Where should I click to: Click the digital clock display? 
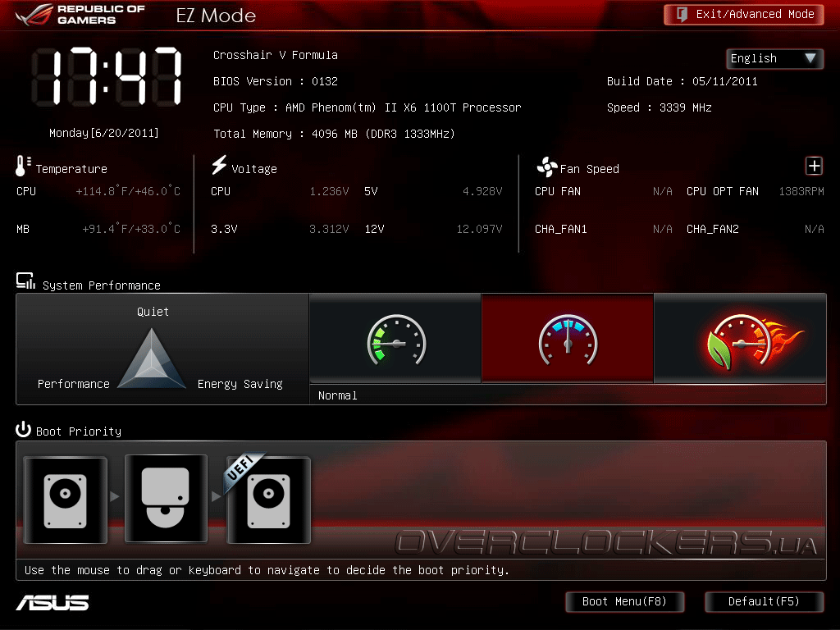click(106, 76)
